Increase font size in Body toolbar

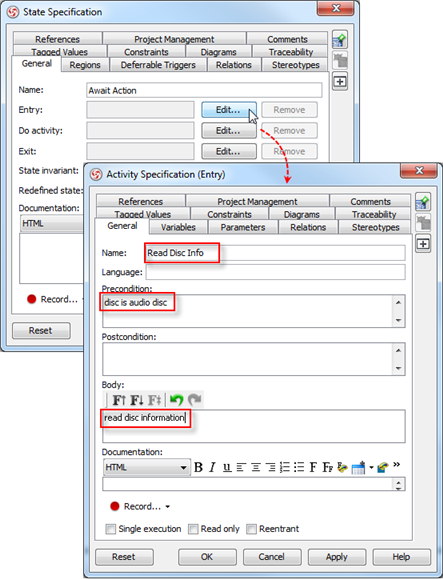tap(119, 400)
